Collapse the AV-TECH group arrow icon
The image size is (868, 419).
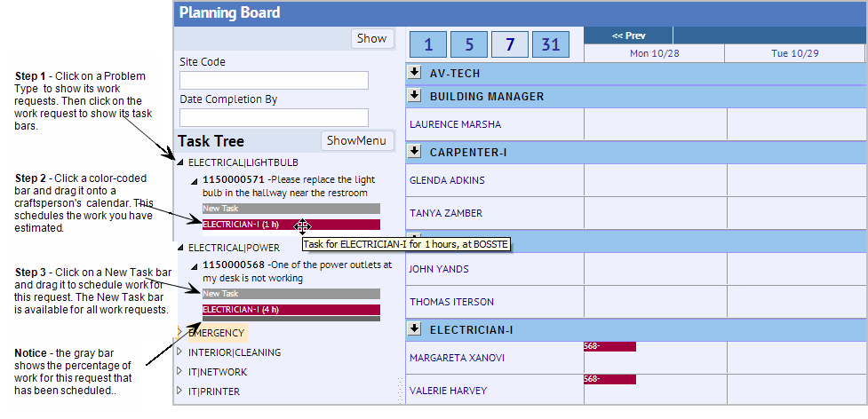[x=414, y=72]
